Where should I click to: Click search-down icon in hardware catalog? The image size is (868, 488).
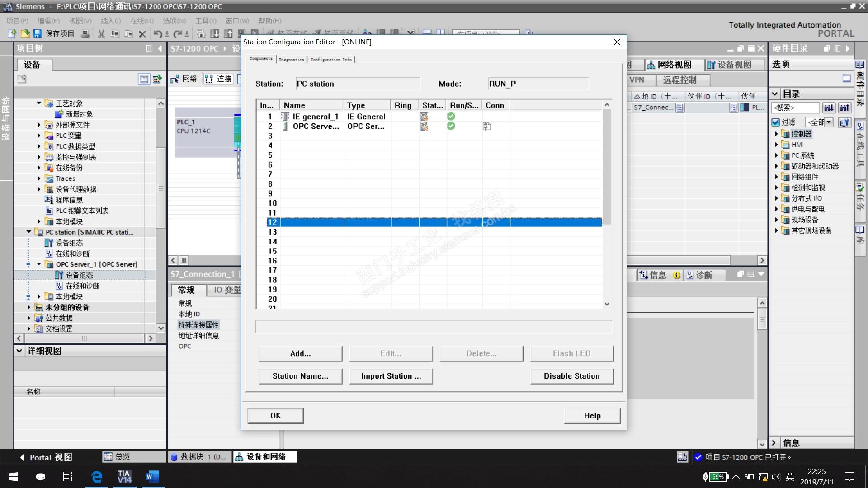tap(829, 108)
